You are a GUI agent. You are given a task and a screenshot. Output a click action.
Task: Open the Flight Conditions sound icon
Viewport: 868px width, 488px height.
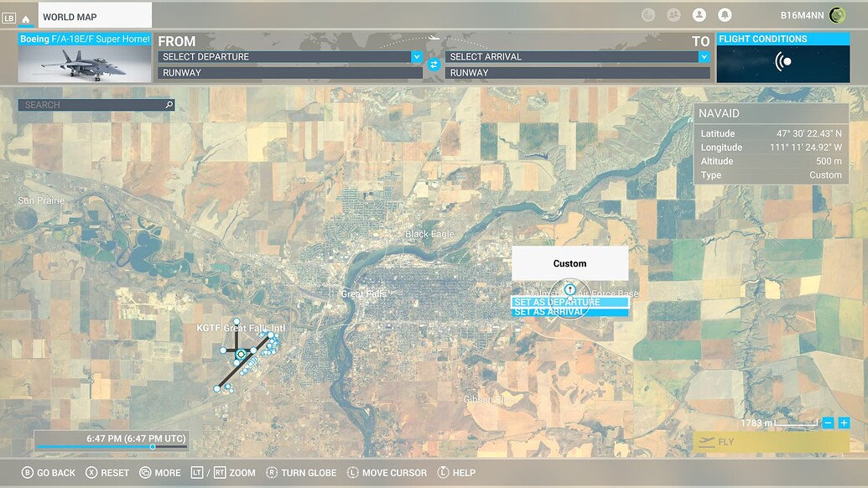point(783,63)
